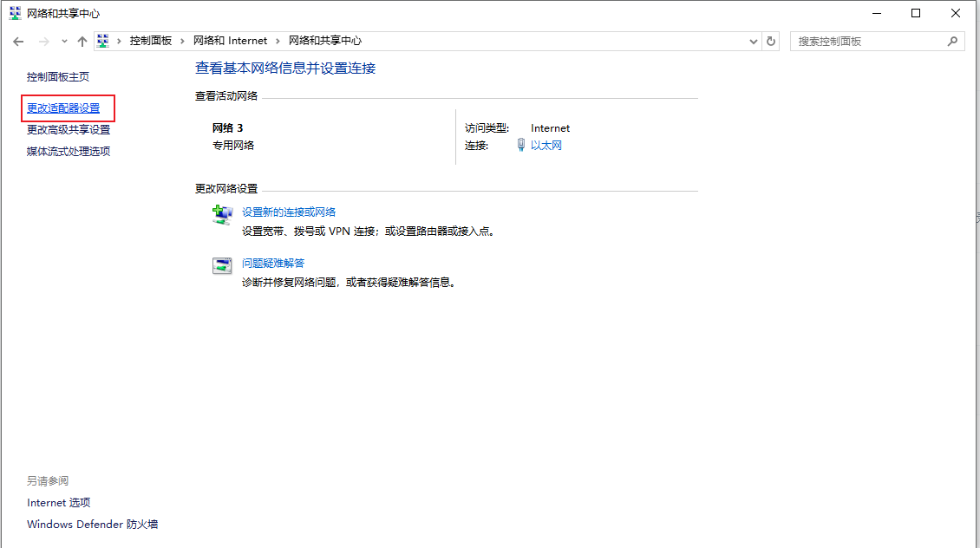
Task: Click the 搜索控制面板 search field
Action: [867, 41]
